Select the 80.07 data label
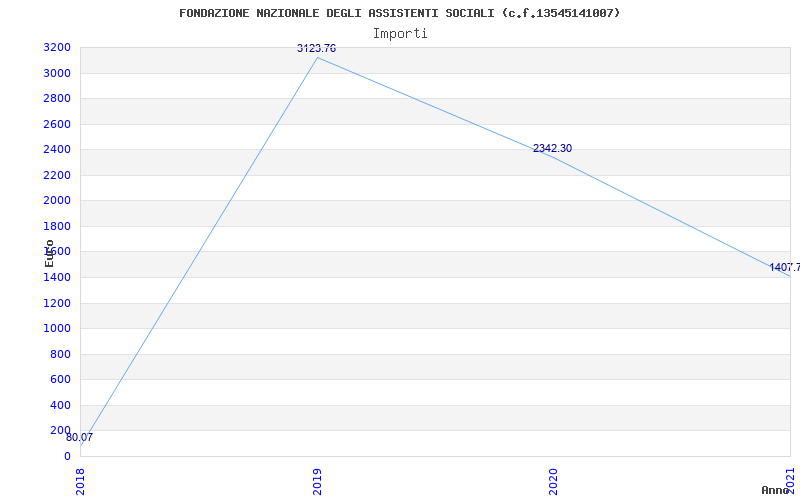The height and width of the screenshot is (500, 800). coord(79,437)
